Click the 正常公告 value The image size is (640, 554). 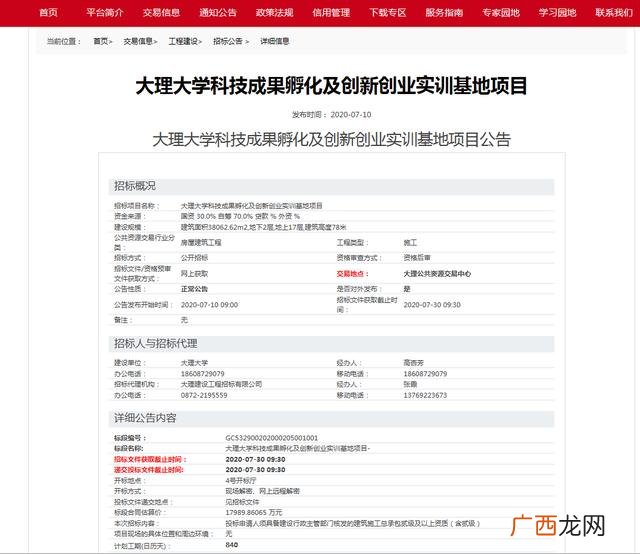coord(194,289)
